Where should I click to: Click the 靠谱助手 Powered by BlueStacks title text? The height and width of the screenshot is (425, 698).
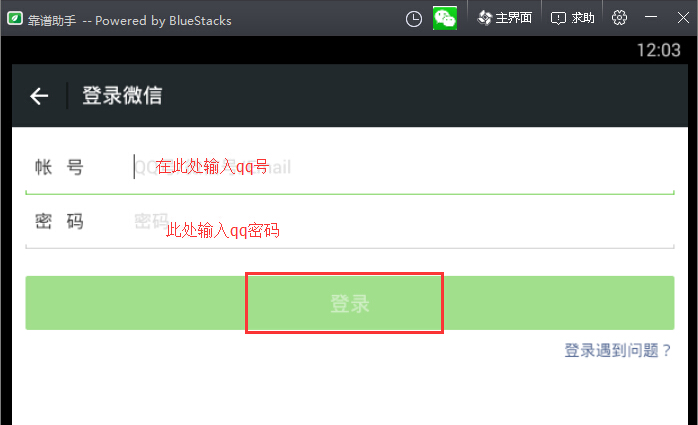pos(130,20)
